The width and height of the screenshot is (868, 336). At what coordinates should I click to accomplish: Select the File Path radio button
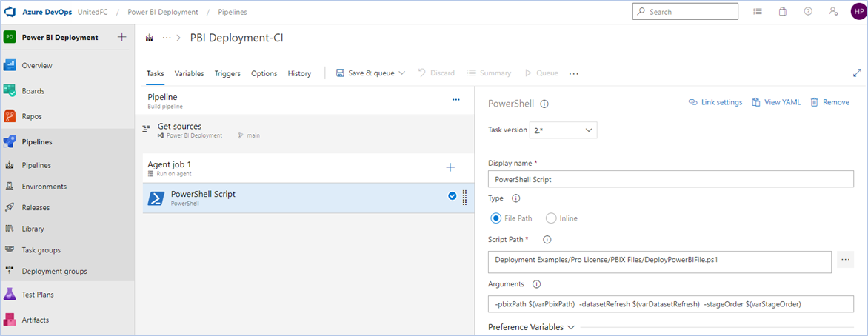(496, 218)
